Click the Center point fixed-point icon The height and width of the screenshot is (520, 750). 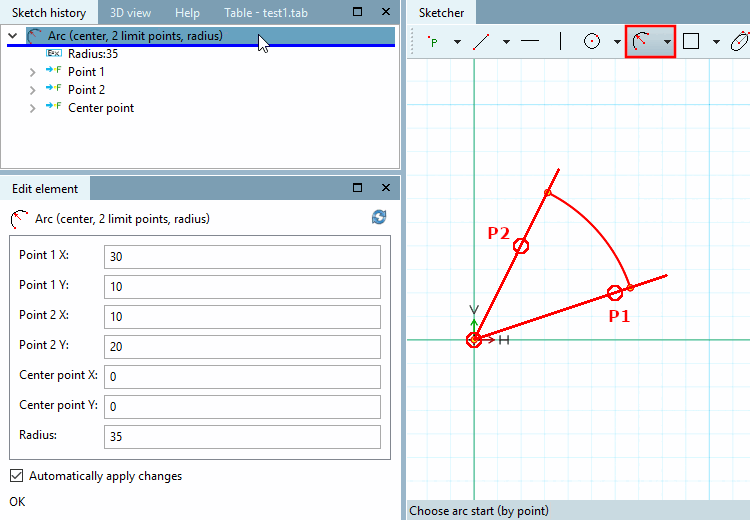(x=54, y=106)
